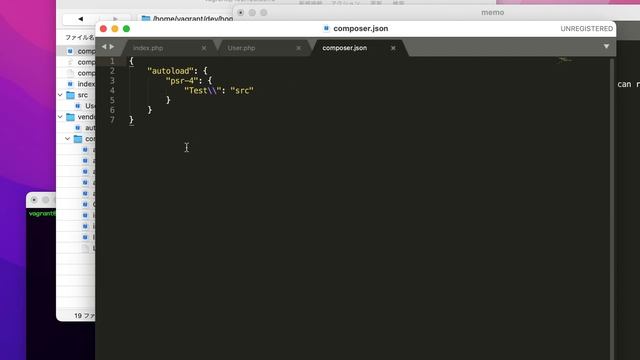Image resolution: width=640 pixels, height=360 pixels.
Task: Collapse the composer subfolder in file browser
Action: [68, 139]
